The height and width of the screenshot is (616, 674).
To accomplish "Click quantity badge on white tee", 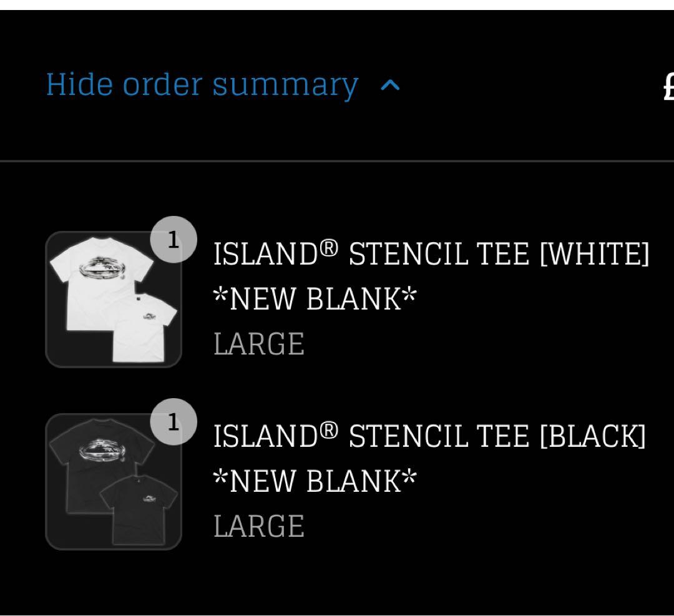I will pos(173,240).
